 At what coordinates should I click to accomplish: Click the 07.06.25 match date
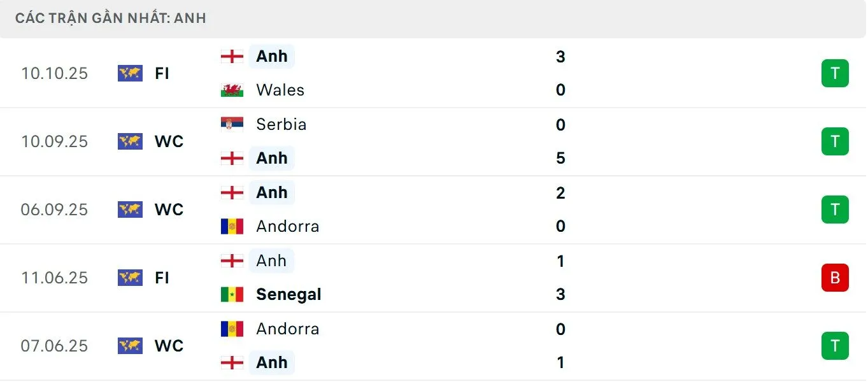[x=54, y=346]
